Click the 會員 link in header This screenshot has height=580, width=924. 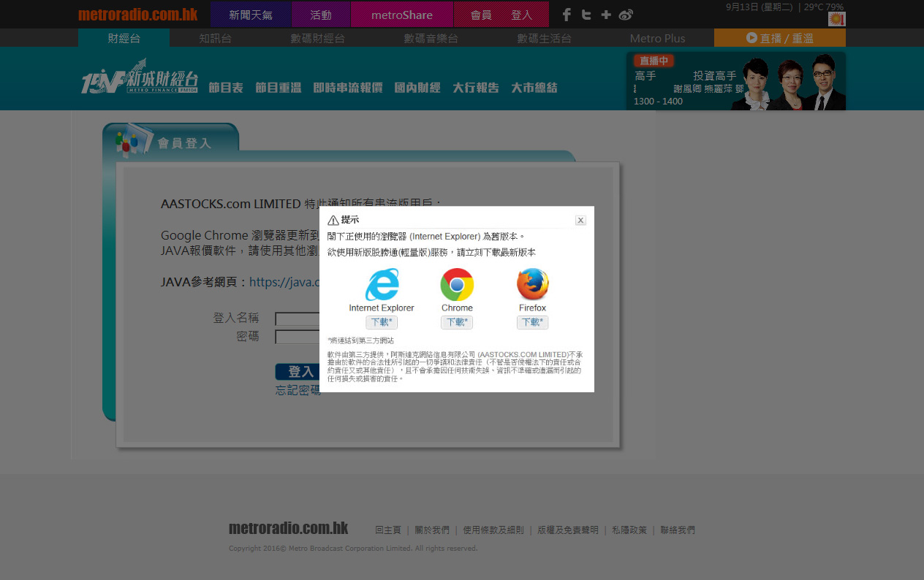[481, 15]
